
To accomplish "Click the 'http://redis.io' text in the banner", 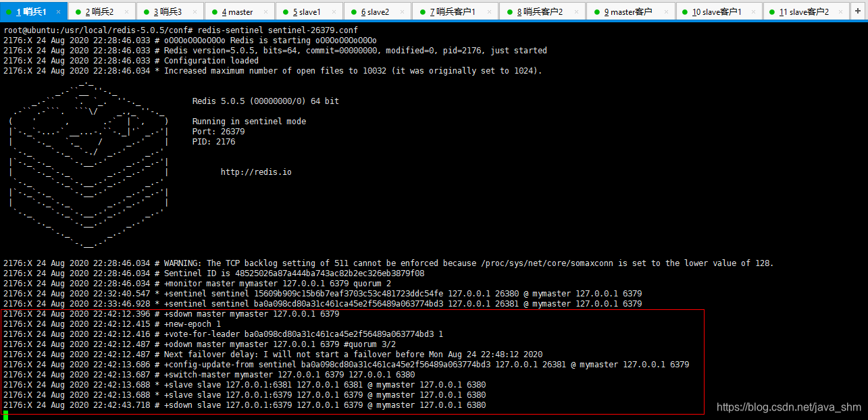I will click(256, 172).
